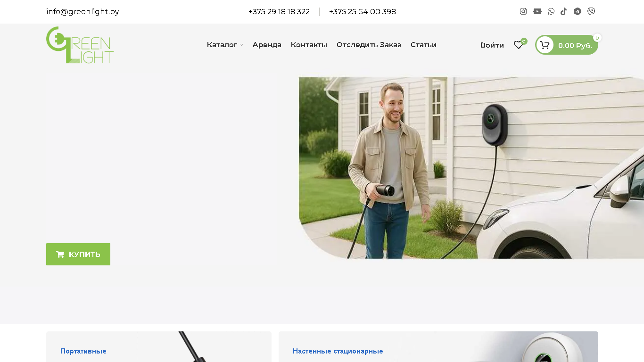Click the hero banner charging station image
Viewport: 644px width, 362px height.
471,168
